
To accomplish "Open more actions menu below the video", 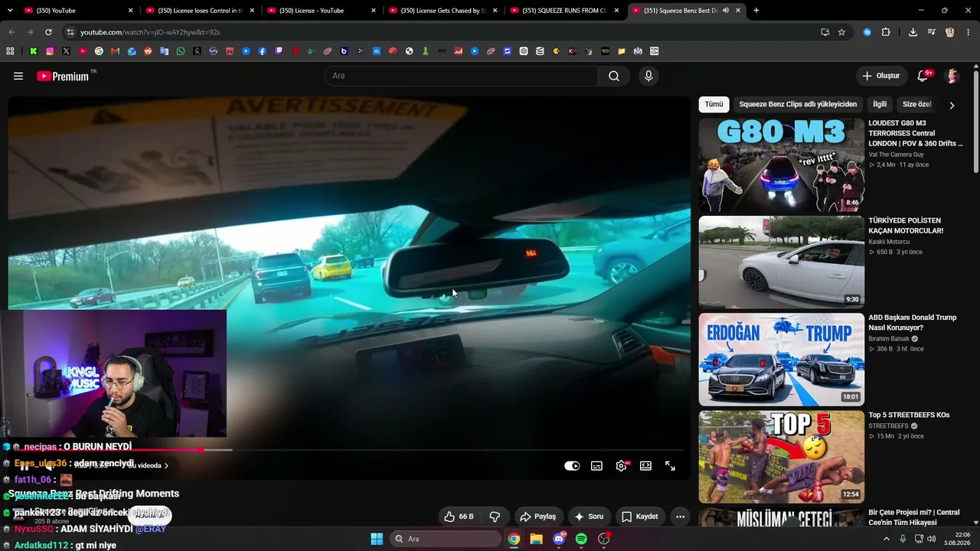I will pyautogui.click(x=680, y=517).
